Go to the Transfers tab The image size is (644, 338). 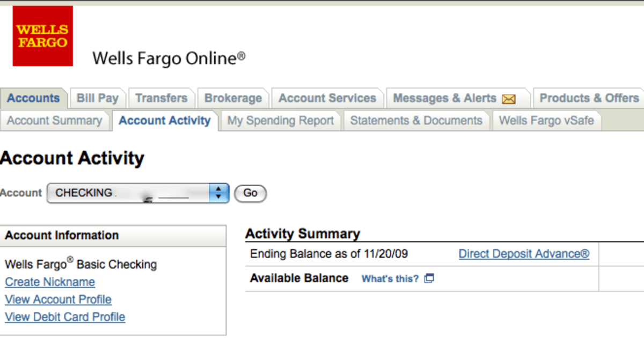click(161, 99)
